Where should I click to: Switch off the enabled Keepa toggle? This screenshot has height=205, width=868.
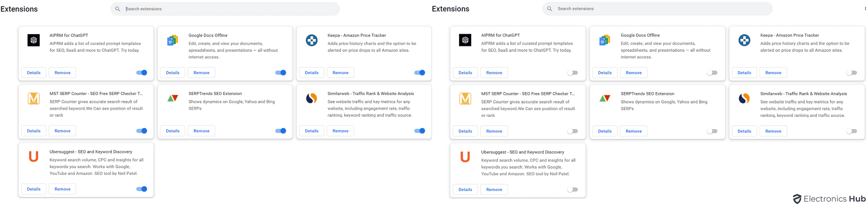pyautogui.click(x=420, y=73)
